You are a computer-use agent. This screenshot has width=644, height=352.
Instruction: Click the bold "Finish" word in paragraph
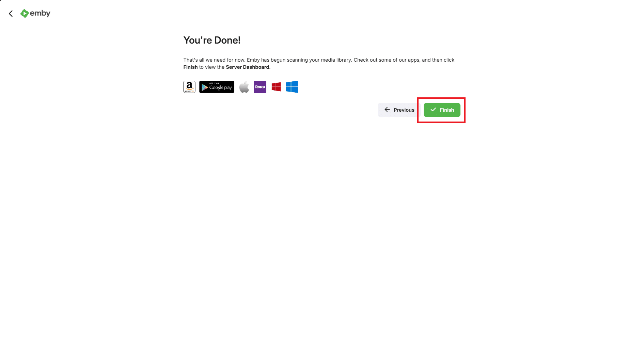tap(190, 67)
